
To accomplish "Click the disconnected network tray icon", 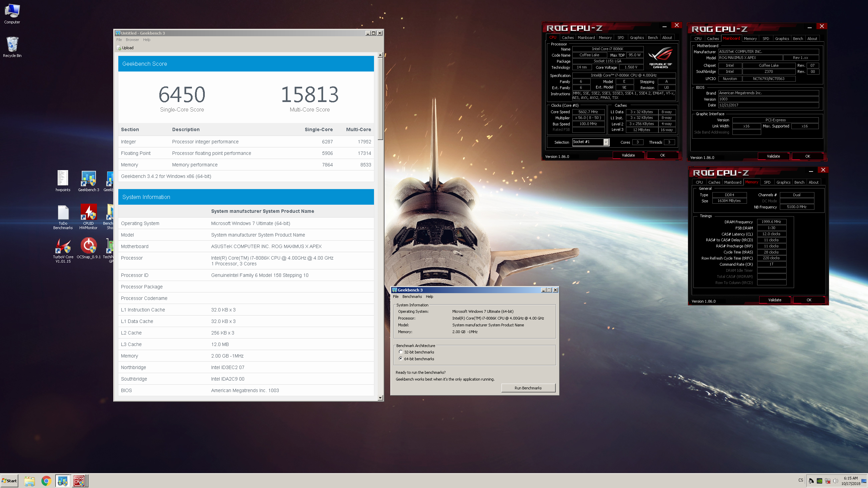I will 828,481.
